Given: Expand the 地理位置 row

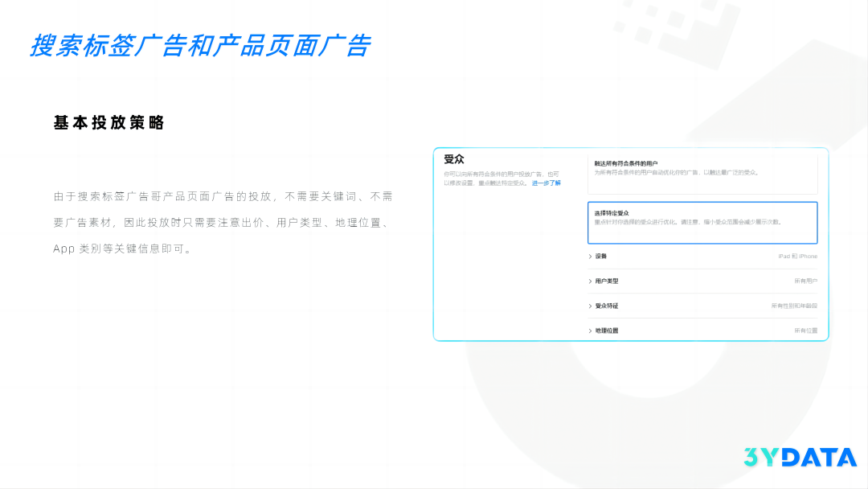Looking at the screenshot, I should (702, 331).
